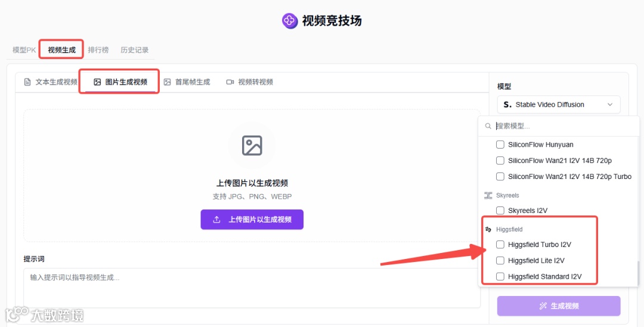Screen dimensions: 644x327
Task: Click the chevron arrow of model dropdown
Action: (610, 105)
